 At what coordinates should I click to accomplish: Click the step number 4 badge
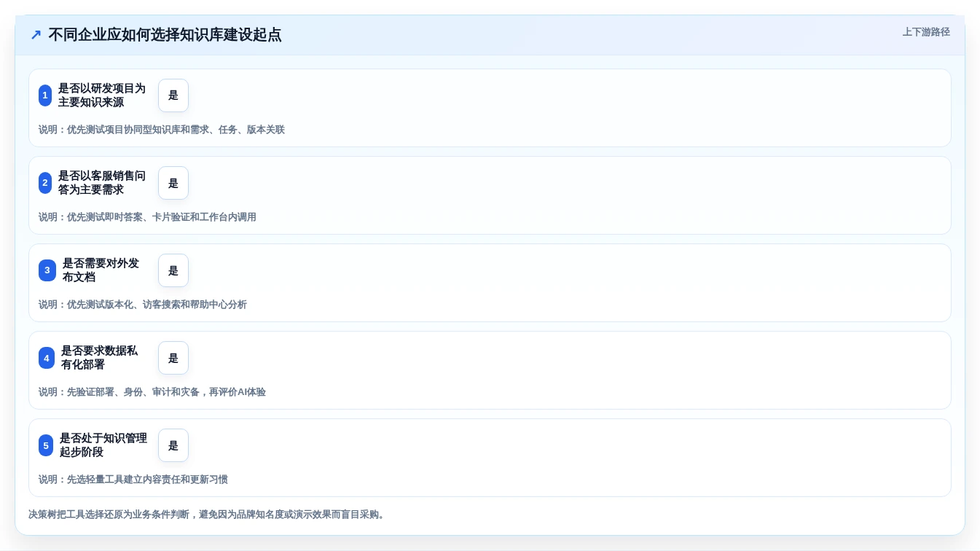pyautogui.click(x=47, y=358)
